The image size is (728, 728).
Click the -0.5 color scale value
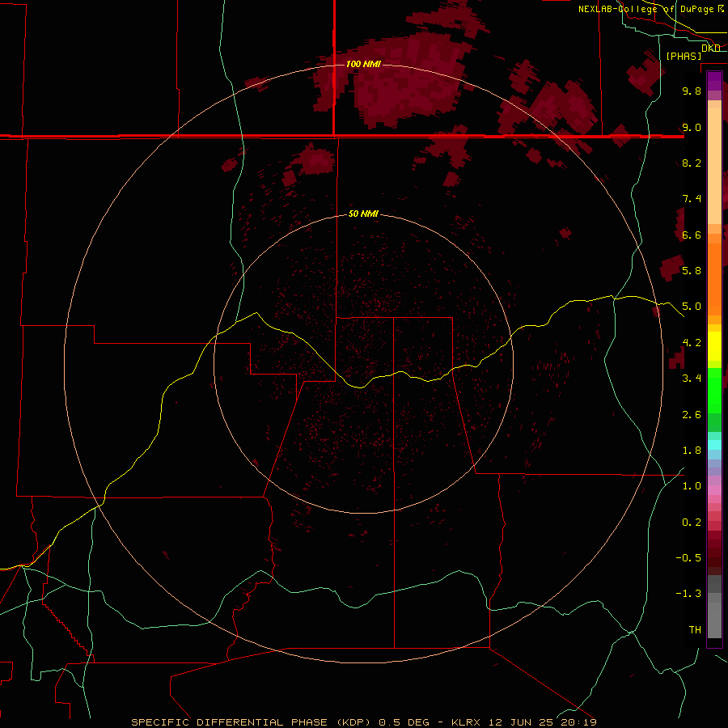point(688,557)
